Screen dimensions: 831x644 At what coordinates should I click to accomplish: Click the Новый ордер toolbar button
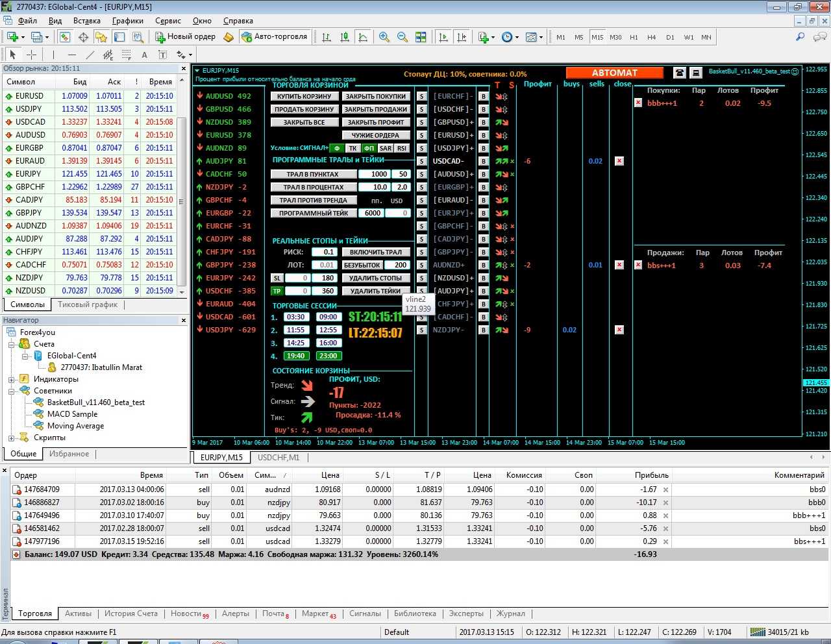point(185,37)
